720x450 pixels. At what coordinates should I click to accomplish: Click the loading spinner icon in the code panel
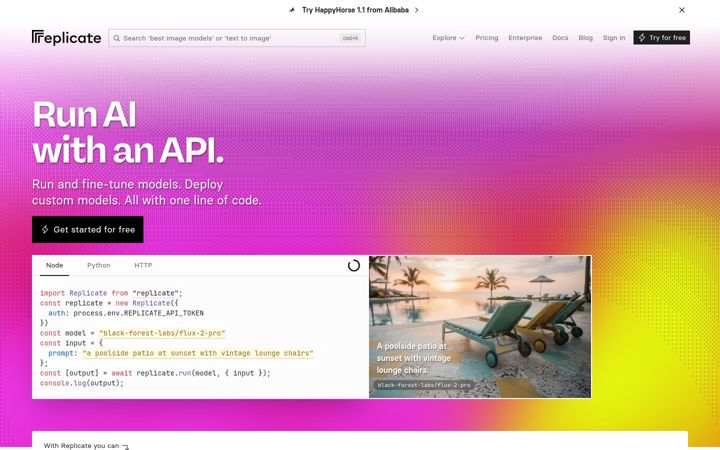354,265
